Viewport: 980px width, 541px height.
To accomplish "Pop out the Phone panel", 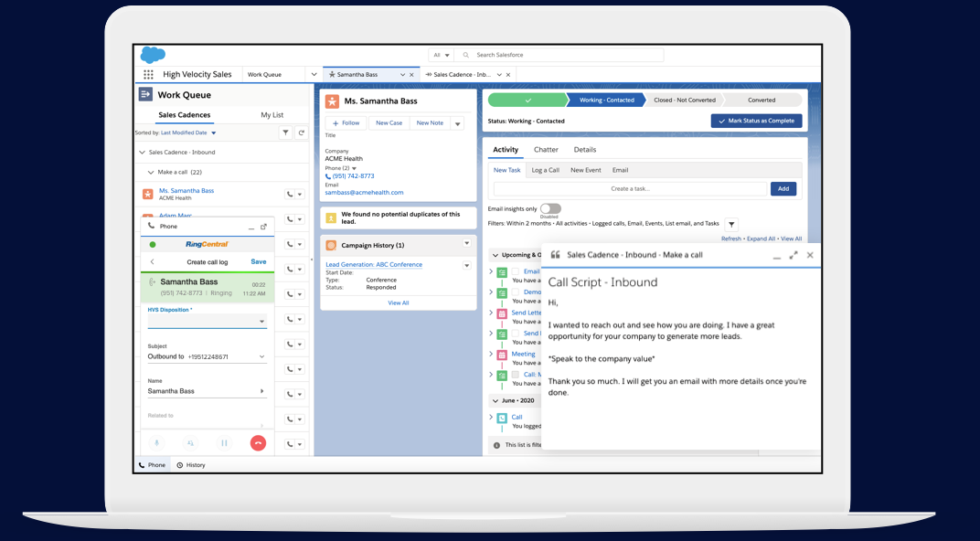I will pos(263,227).
